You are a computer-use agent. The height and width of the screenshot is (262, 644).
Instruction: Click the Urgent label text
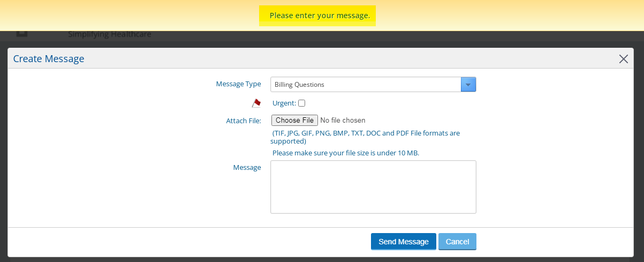point(284,103)
